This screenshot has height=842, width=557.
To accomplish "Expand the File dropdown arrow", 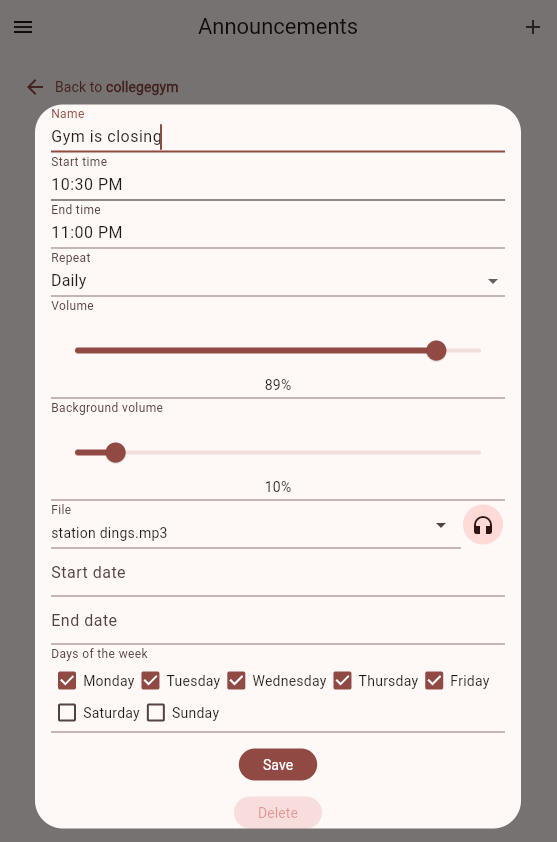I will [440, 525].
